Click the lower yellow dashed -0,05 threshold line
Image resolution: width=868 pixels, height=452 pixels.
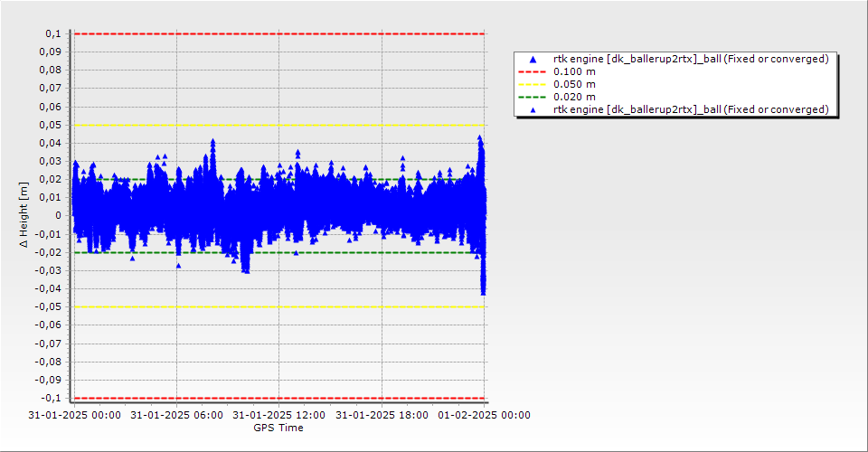[279, 306]
